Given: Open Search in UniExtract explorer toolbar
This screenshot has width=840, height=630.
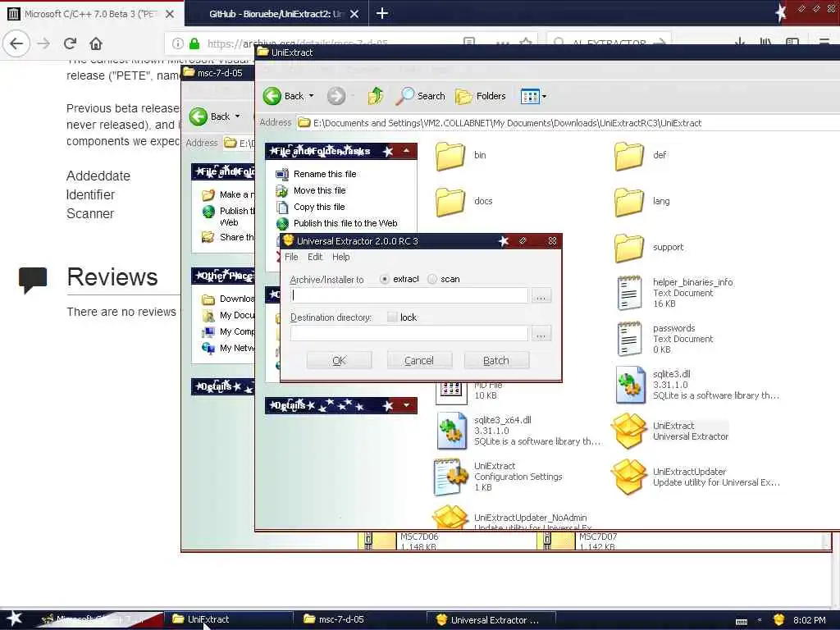Looking at the screenshot, I should [421, 96].
